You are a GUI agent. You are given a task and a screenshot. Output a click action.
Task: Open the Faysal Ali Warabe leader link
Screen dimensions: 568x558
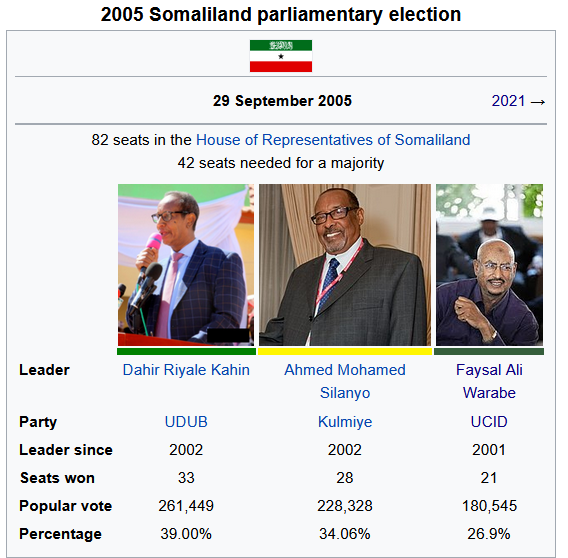click(x=489, y=381)
